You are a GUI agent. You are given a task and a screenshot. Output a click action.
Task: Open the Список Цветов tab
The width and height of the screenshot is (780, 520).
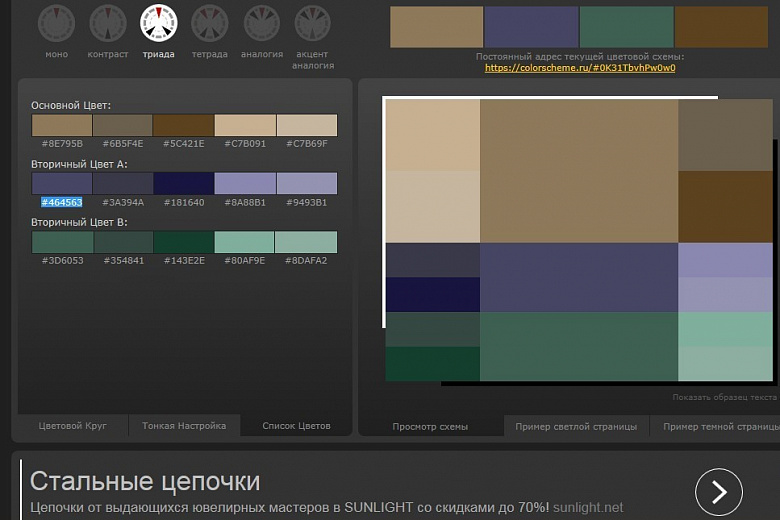pyautogui.click(x=296, y=426)
